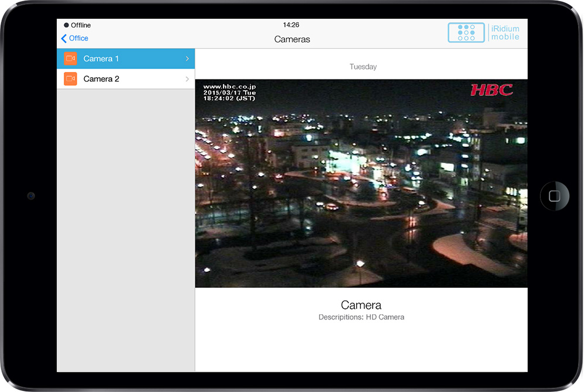Click the 2015/03/17 timestamp overlay in feed
Screen dimensions: 585x392
pyautogui.click(x=229, y=92)
